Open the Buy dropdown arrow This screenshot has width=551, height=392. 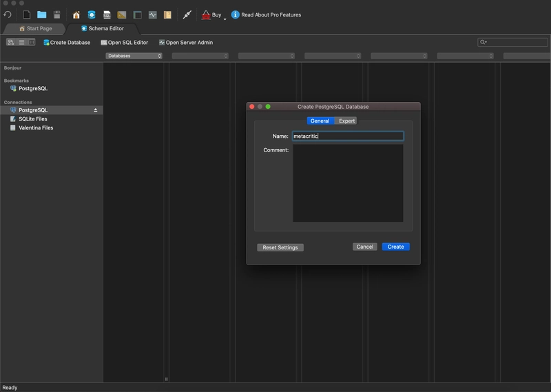225,19
